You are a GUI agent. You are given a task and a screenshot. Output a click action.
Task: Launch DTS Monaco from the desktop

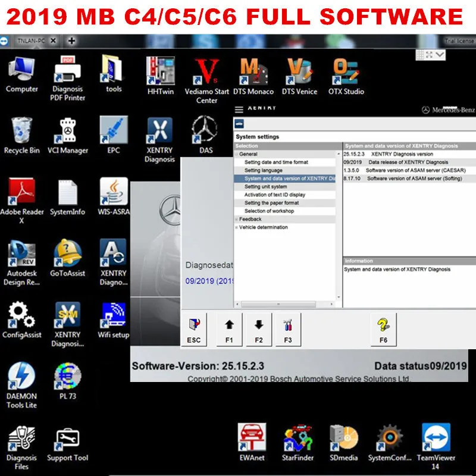(253, 72)
